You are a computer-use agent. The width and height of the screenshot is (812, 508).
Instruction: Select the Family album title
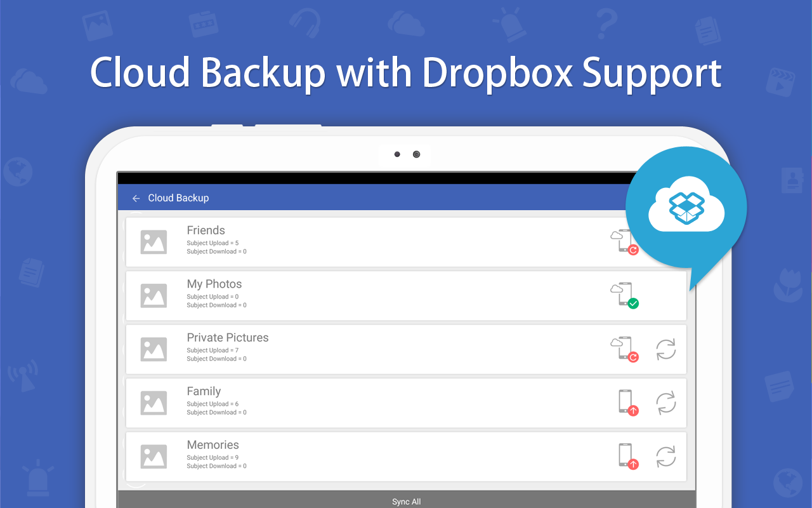[204, 392]
